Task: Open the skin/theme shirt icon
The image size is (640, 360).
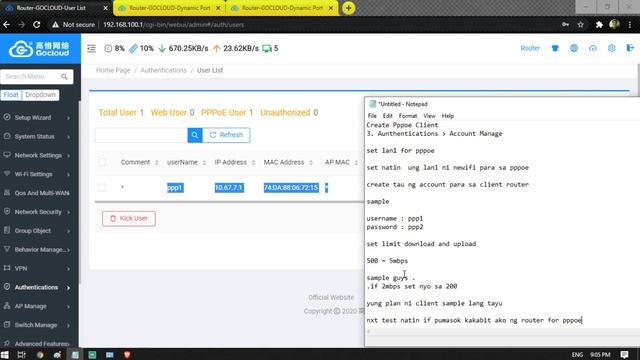Action: tap(555, 48)
